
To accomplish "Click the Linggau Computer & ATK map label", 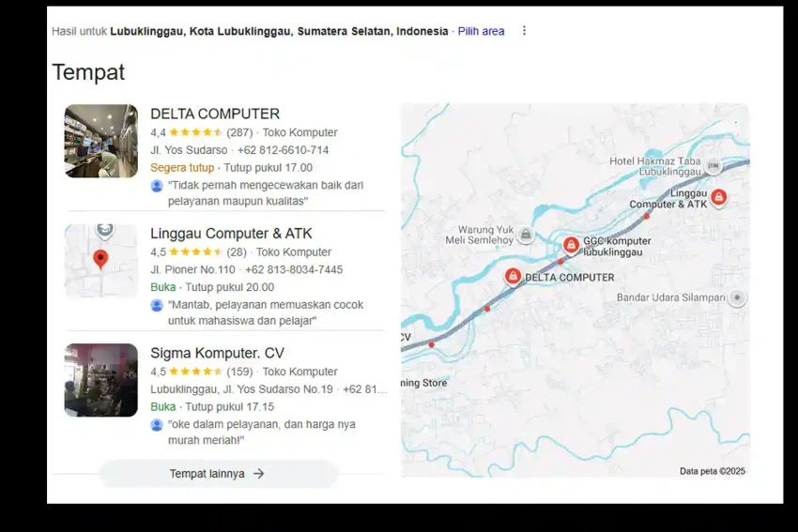I will [668, 198].
